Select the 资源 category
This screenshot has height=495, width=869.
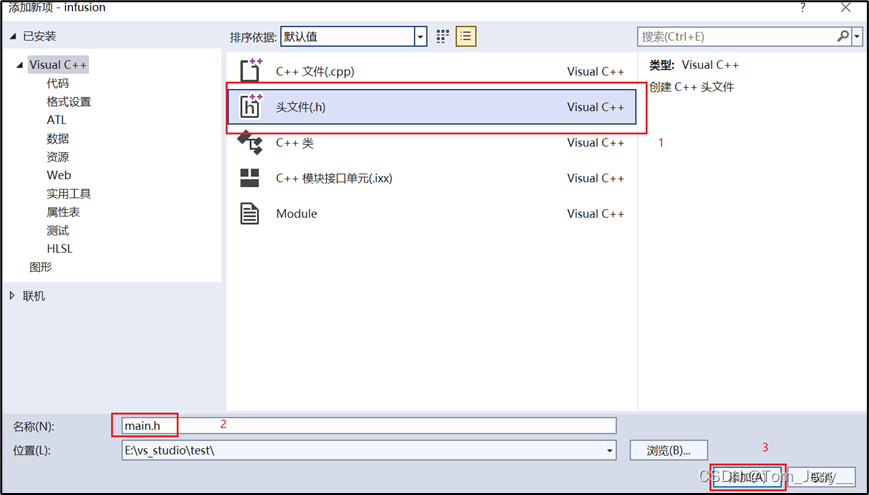(x=58, y=156)
